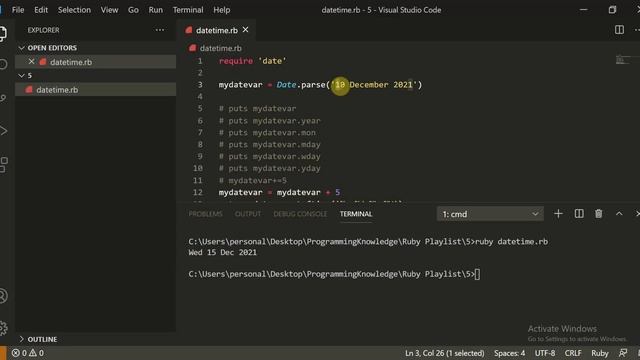Viewport: 640px width, 360px height.
Task: Click the editor minimap preview
Action: [622, 60]
